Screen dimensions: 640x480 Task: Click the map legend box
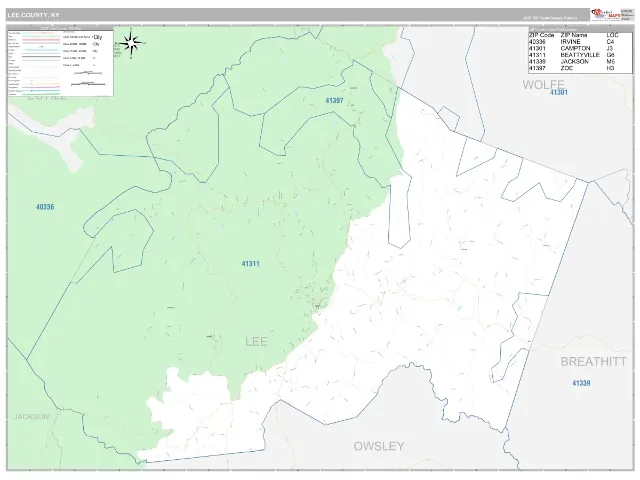click(x=60, y=63)
